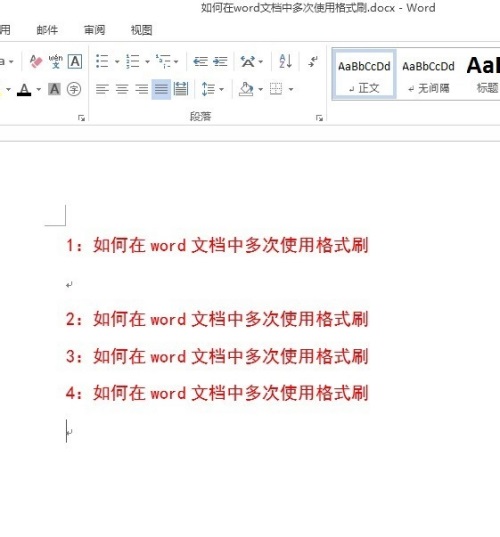Viewport: 500px width, 537px height.
Task: Apply Shading paint bucket
Action: (246, 89)
